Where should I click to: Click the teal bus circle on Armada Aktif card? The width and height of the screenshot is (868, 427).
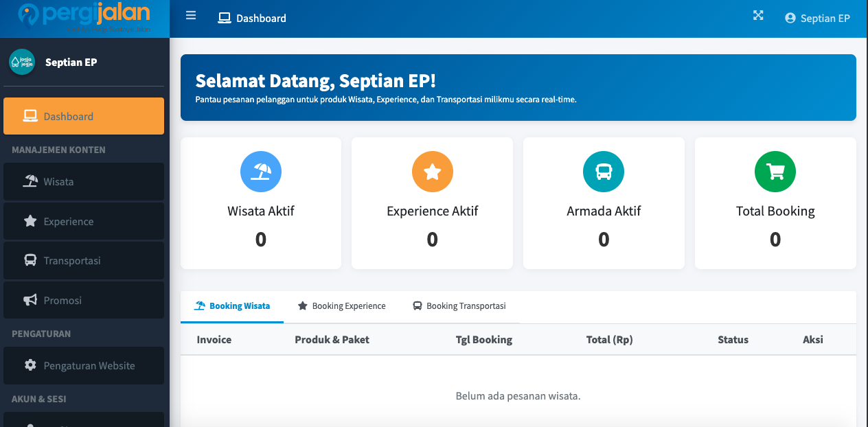click(x=604, y=172)
